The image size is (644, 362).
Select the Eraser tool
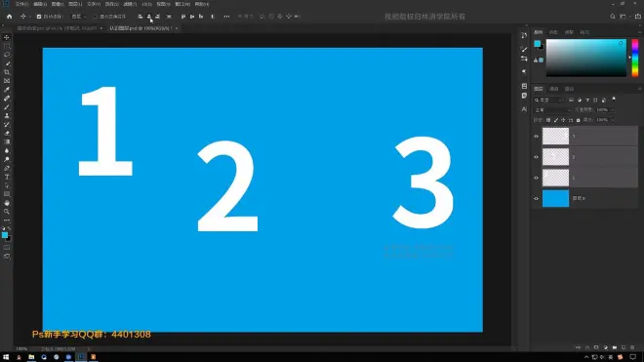(x=7, y=134)
